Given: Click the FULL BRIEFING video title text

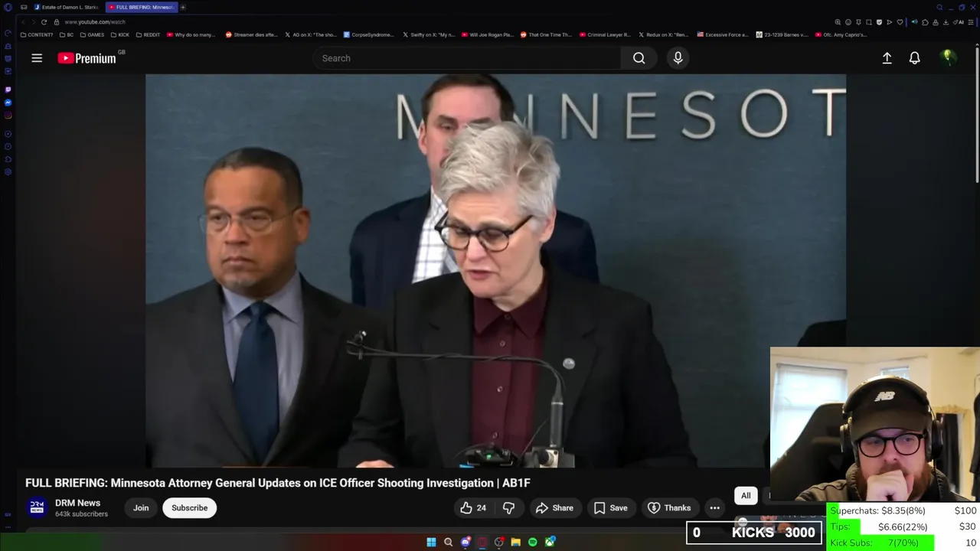Looking at the screenshot, I should (x=278, y=483).
